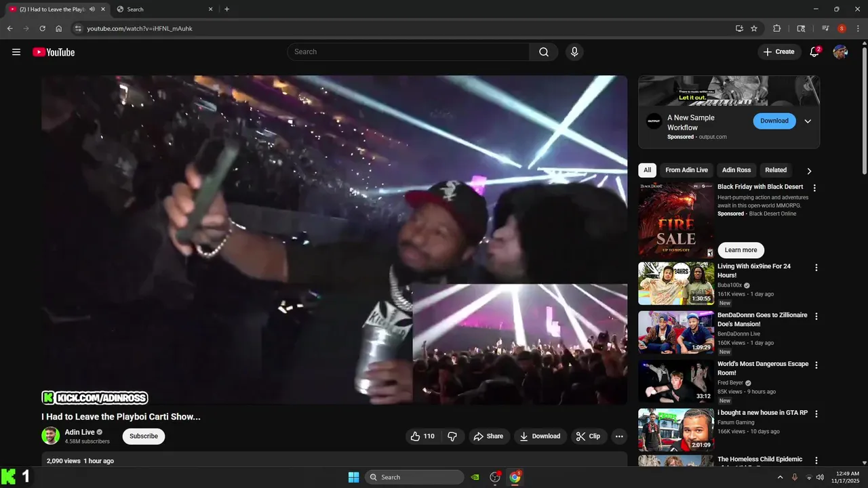Viewport: 868px width, 488px height.
Task: Subscribe to Adin Live channel
Action: coord(144,436)
